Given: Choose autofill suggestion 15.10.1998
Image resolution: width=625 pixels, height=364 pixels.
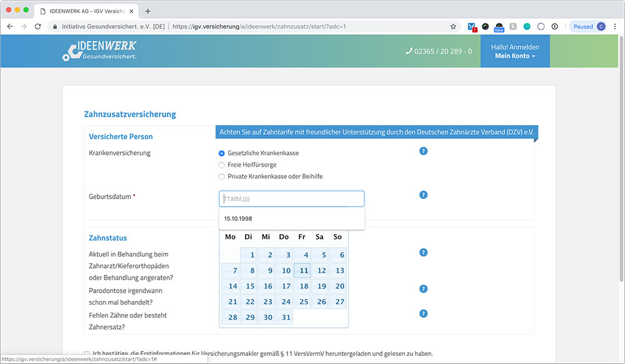Looking at the screenshot, I should [291, 219].
